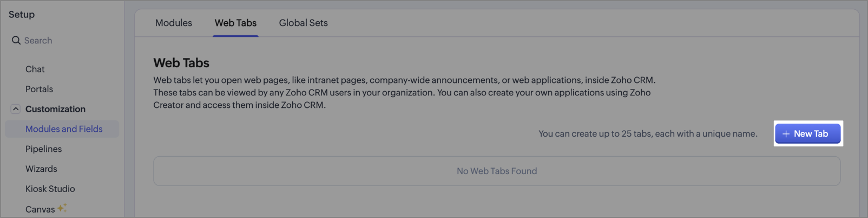Click the New Tab button label
Screen dimensions: 868x218
coord(811,134)
